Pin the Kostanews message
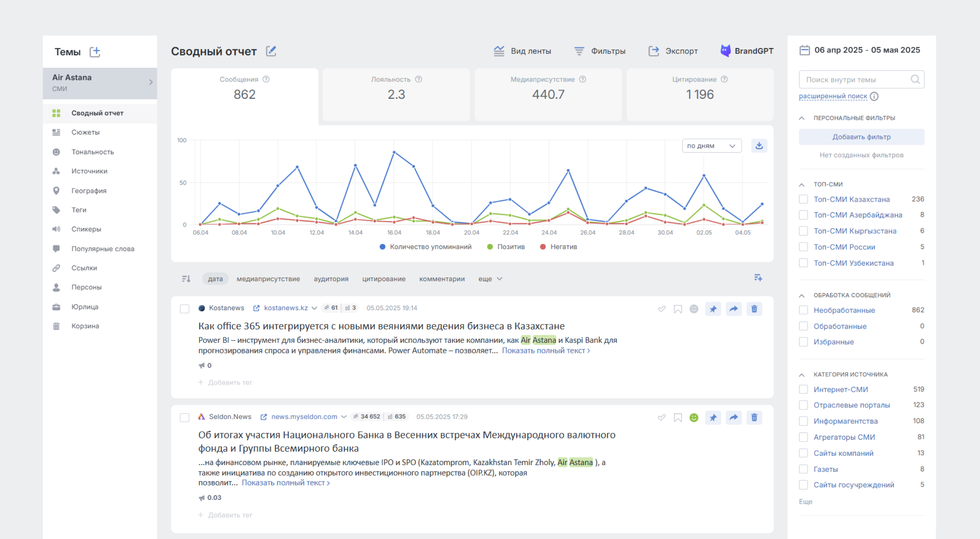Viewport: 980px width, 539px height. click(x=713, y=308)
